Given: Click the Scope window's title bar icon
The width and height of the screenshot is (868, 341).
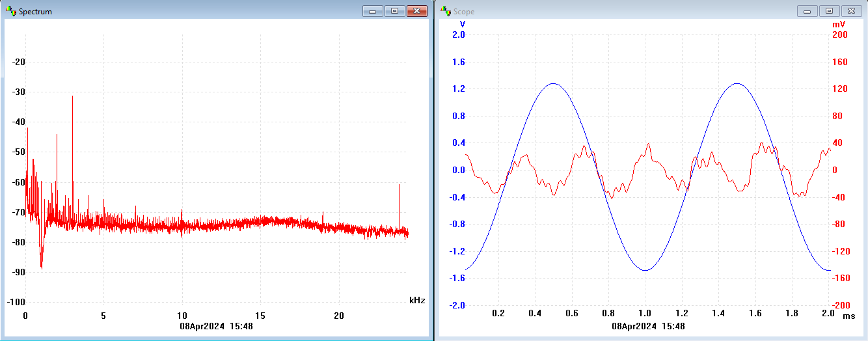Looking at the screenshot, I should (445, 11).
